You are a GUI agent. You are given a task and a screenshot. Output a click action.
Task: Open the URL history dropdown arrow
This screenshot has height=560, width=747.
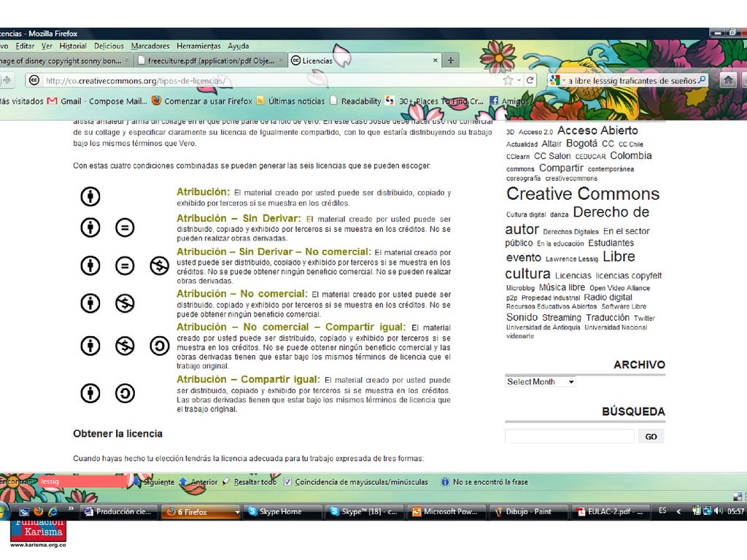519,80
